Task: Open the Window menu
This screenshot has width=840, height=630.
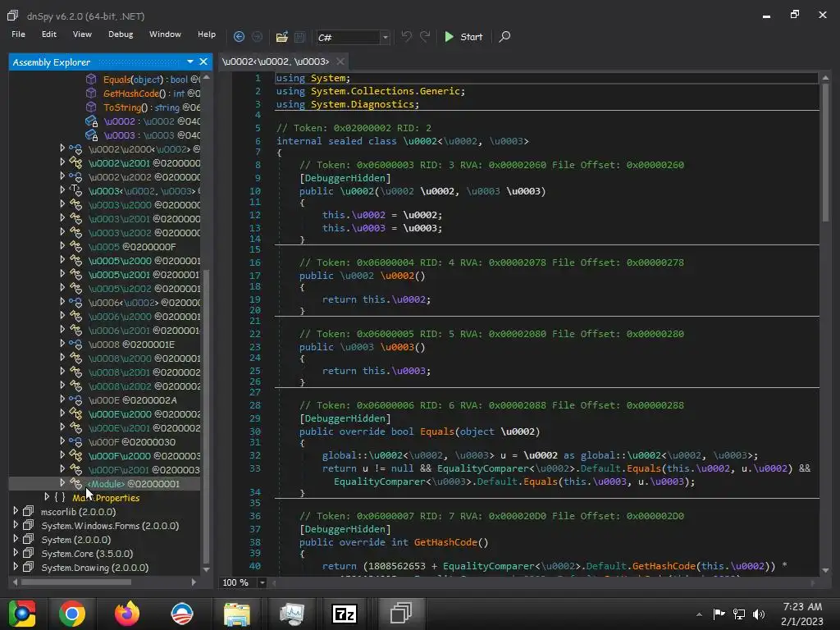Action: pyautogui.click(x=165, y=34)
